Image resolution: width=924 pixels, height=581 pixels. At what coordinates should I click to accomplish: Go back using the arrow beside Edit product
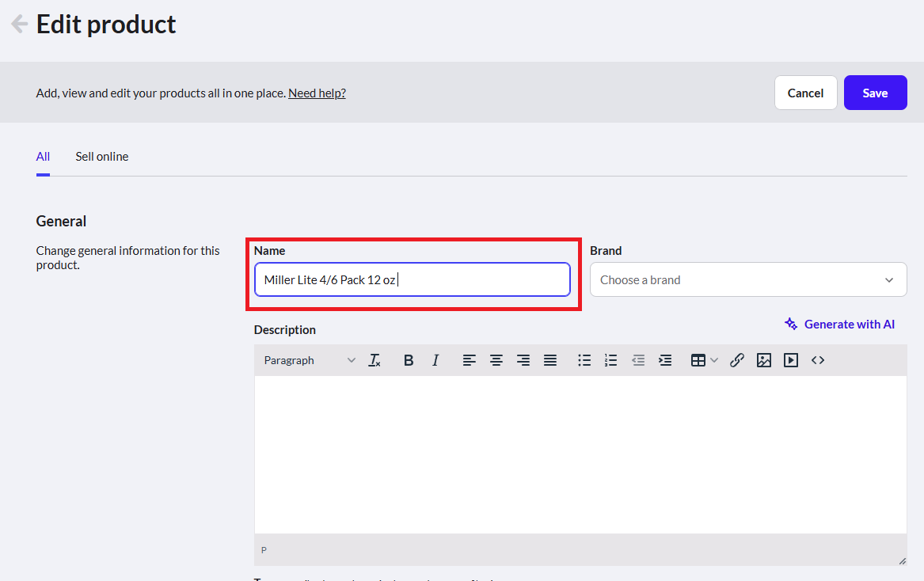click(20, 25)
